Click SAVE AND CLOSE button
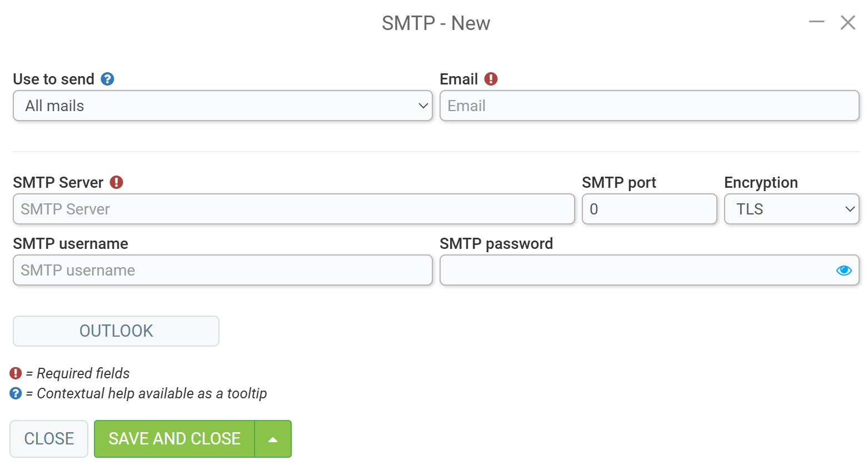Viewport: 868px width, 465px height. [x=174, y=439]
